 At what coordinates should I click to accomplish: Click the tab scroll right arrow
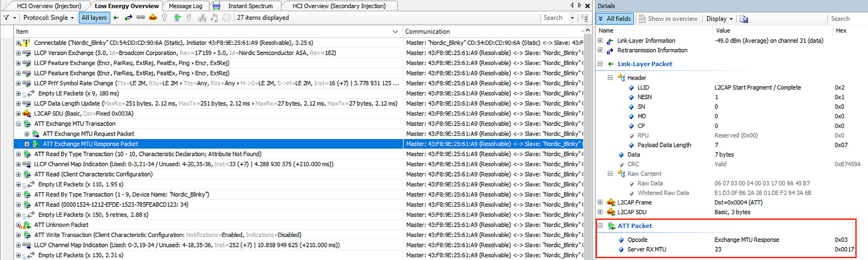(x=580, y=5)
